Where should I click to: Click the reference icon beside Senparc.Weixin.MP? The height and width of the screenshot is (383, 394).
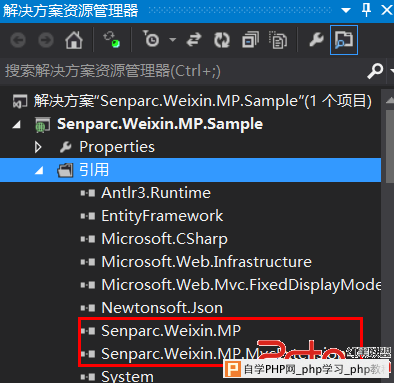pos(88,331)
